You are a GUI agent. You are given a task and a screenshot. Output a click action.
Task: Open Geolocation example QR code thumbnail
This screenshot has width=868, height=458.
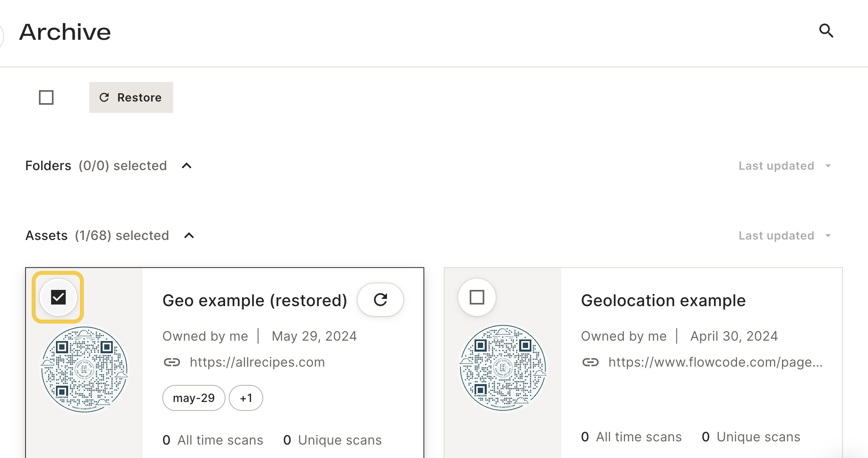tap(503, 367)
